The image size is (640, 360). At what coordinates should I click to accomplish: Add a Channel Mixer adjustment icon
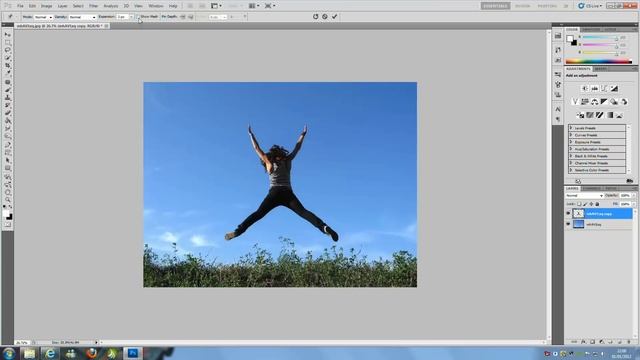tap(624, 102)
